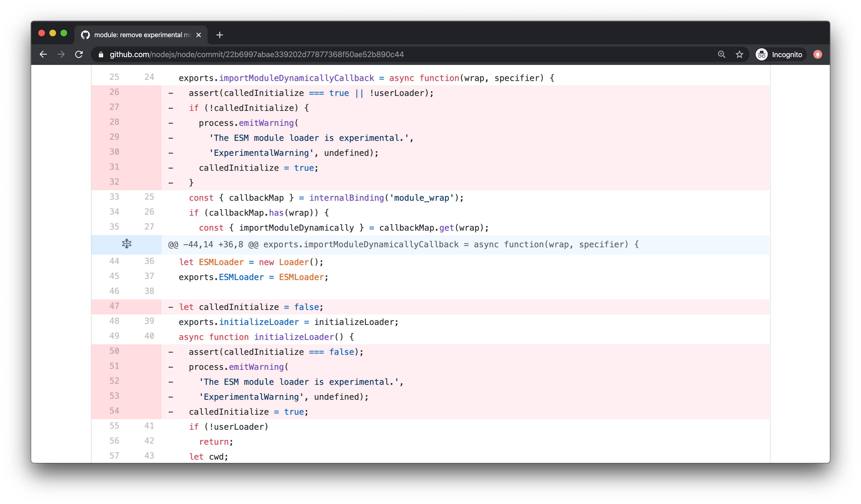861x504 pixels.
Task: Open a new browser tab
Action: tap(220, 35)
